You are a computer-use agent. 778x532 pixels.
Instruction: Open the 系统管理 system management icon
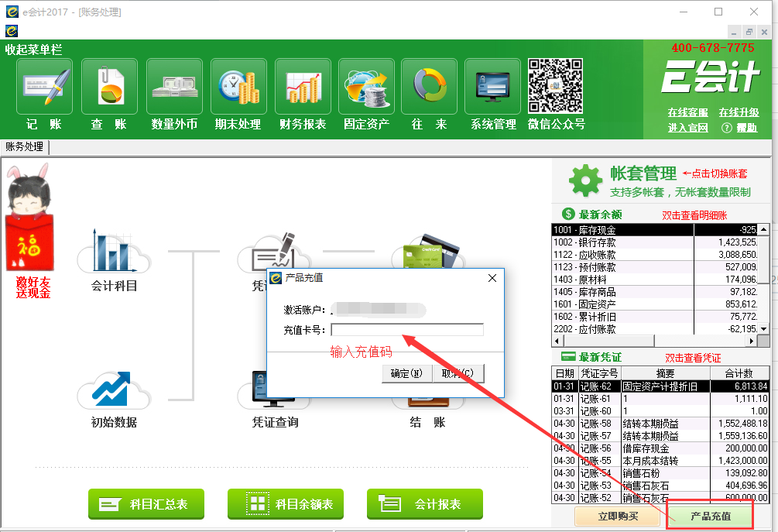click(492, 87)
